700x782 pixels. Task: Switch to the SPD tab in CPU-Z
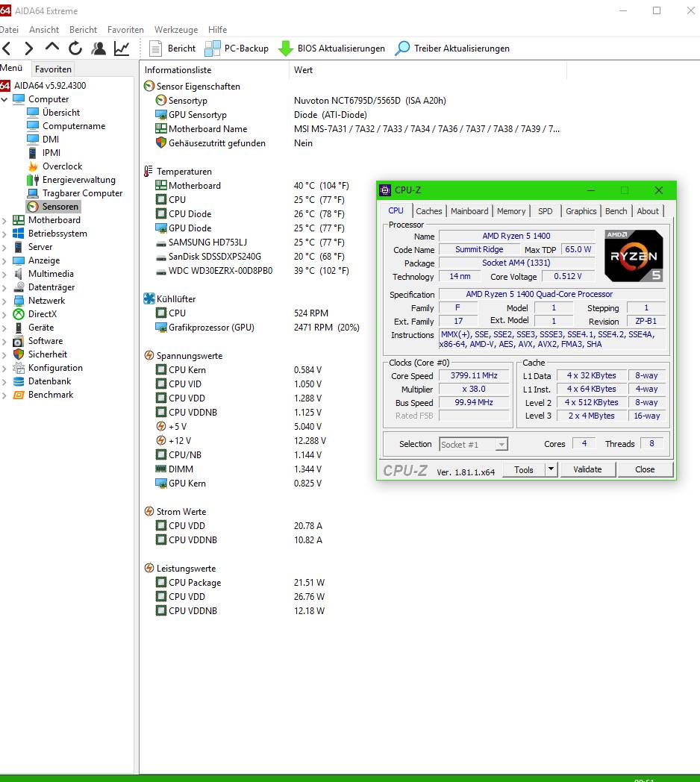tap(546, 211)
